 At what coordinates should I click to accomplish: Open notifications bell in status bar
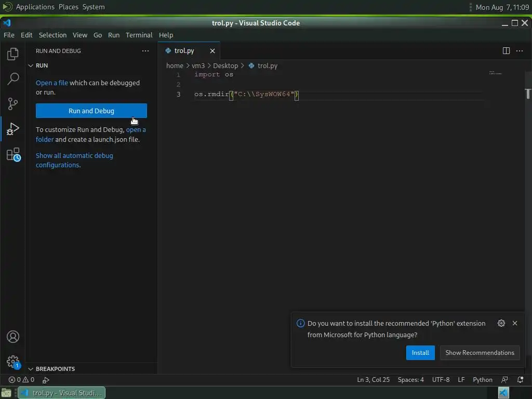pyautogui.click(x=520, y=380)
